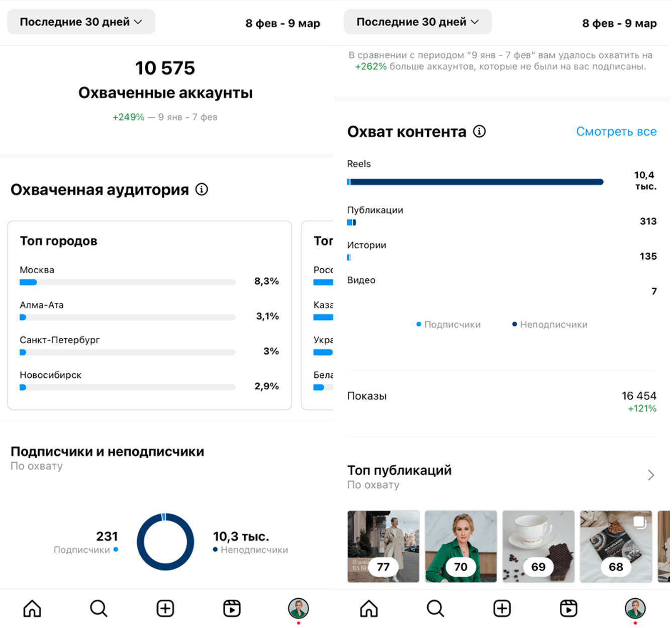Open Последние 30 дней dropdown on right screen
Screen dimensions: 672x628
click(418, 22)
